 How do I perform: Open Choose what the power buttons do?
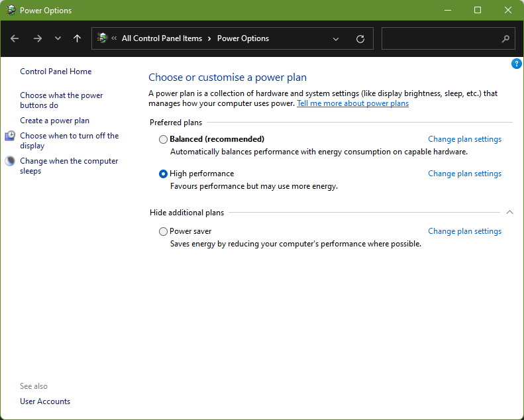pyautogui.click(x=62, y=100)
